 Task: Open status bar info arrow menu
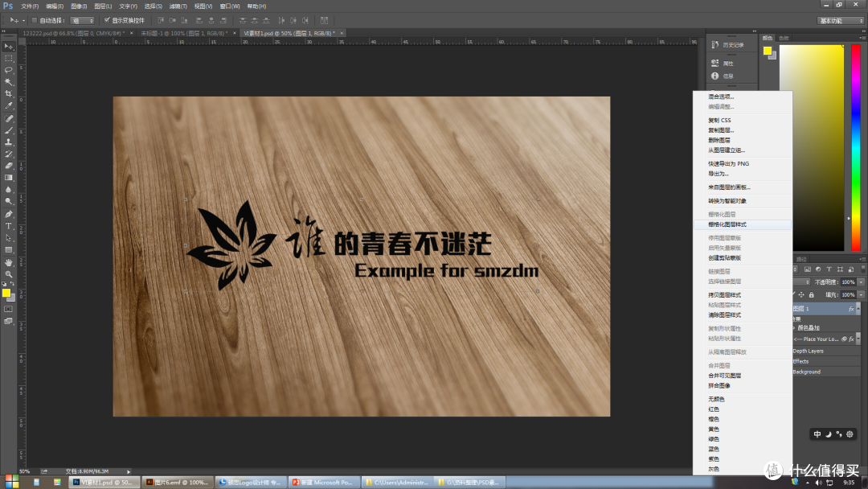pos(129,471)
